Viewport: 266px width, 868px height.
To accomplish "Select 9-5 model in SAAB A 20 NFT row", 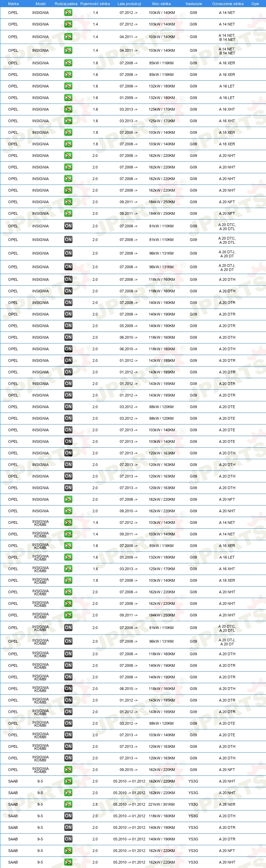I will (x=40, y=851).
